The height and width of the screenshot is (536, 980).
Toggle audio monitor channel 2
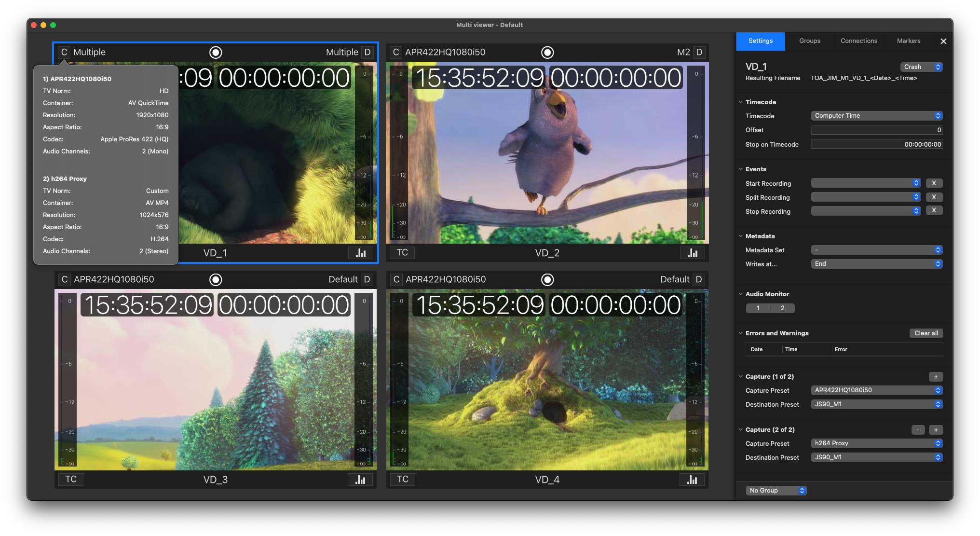pos(782,308)
